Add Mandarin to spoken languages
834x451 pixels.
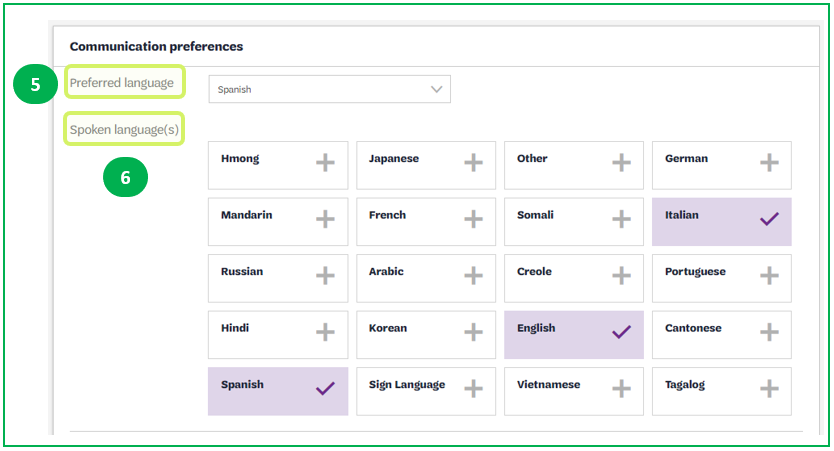tap(278, 222)
